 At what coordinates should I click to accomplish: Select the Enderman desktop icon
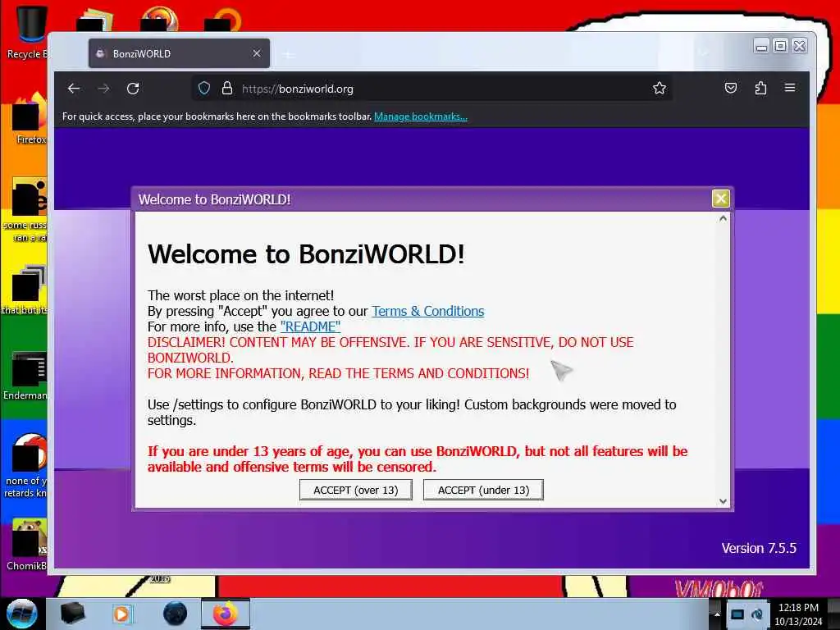coord(25,376)
